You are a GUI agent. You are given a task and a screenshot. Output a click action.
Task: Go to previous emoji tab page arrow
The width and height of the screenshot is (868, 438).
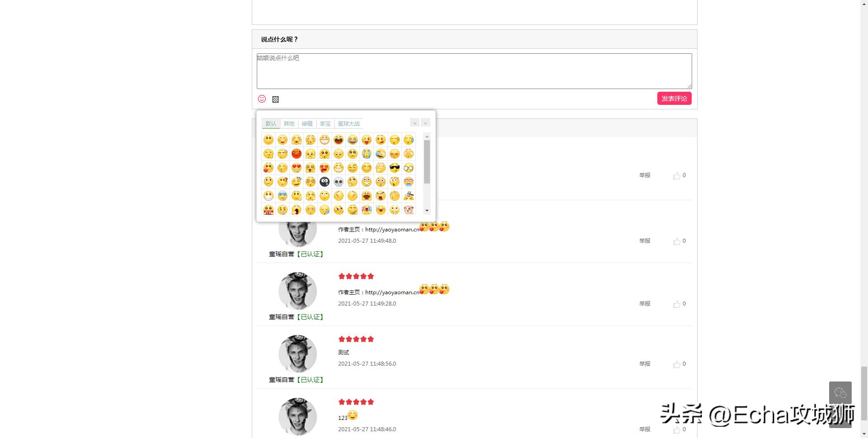click(415, 123)
